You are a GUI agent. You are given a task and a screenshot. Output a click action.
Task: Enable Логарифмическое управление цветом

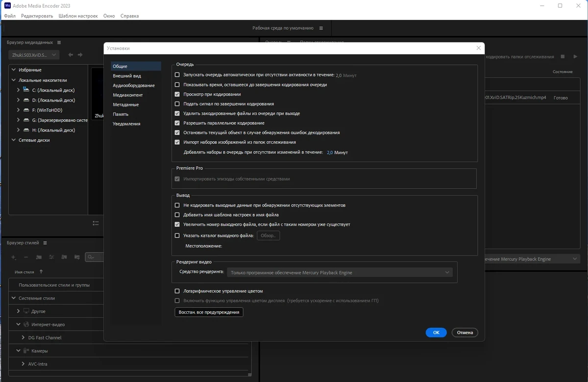[x=177, y=291]
